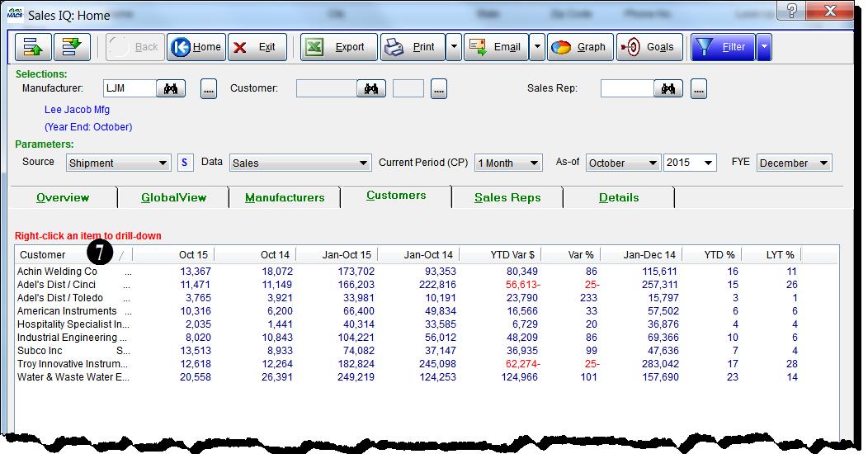
Task: Sort by the Oct 14 column header
Action: 256,255
